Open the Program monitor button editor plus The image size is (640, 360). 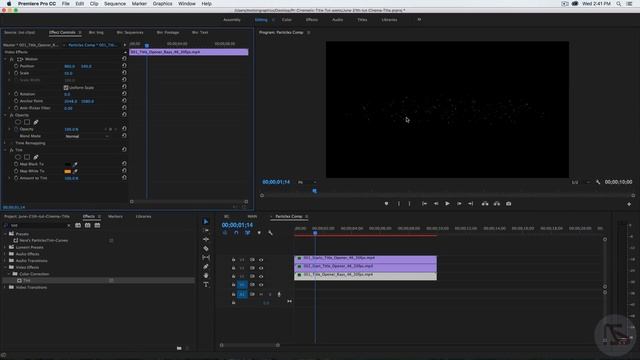pyautogui.click(x=629, y=204)
